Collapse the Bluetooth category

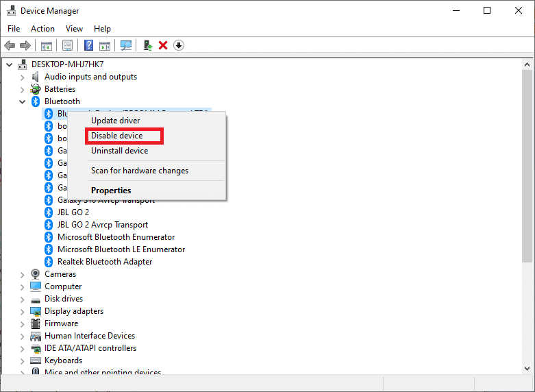click(x=23, y=101)
